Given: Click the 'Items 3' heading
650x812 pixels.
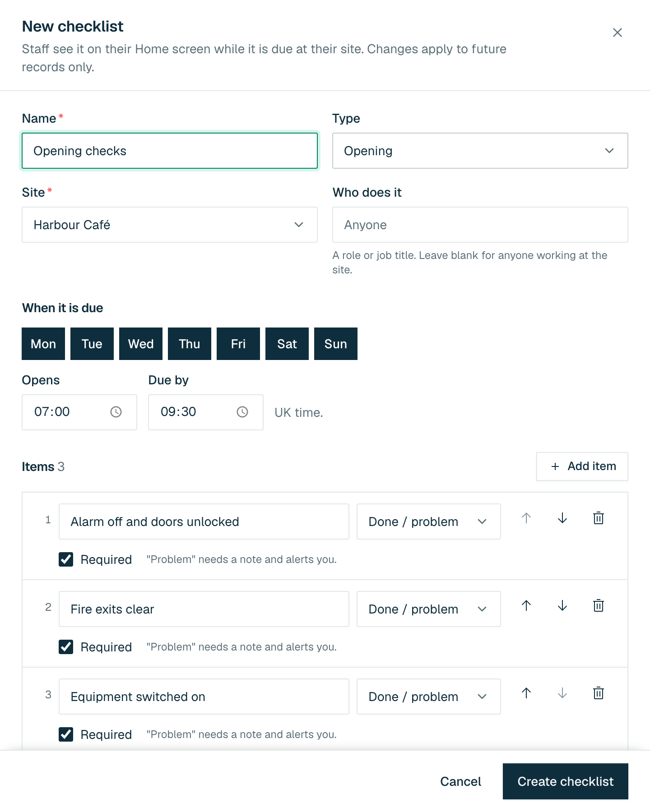Looking at the screenshot, I should point(43,466).
